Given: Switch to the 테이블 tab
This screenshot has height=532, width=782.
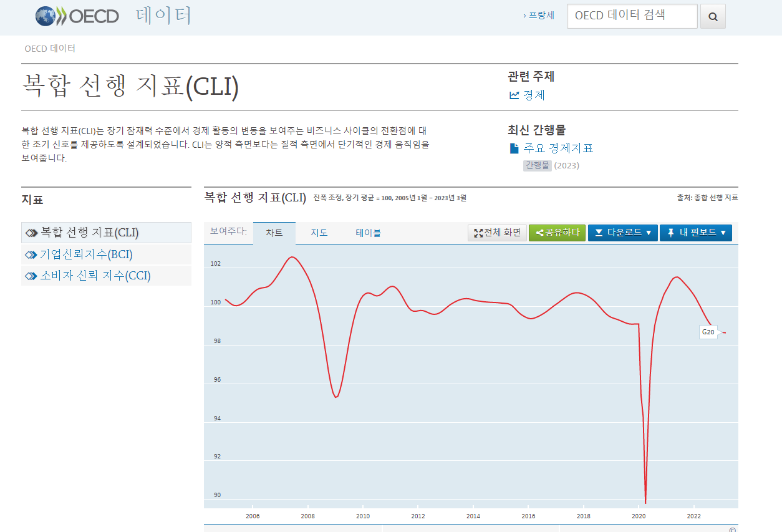Looking at the screenshot, I should [x=368, y=232].
